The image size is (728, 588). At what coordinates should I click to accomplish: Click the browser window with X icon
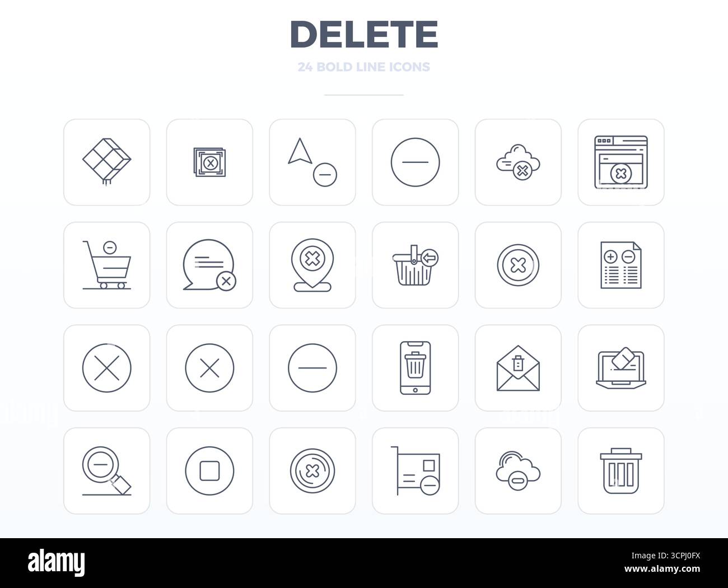[621, 162]
